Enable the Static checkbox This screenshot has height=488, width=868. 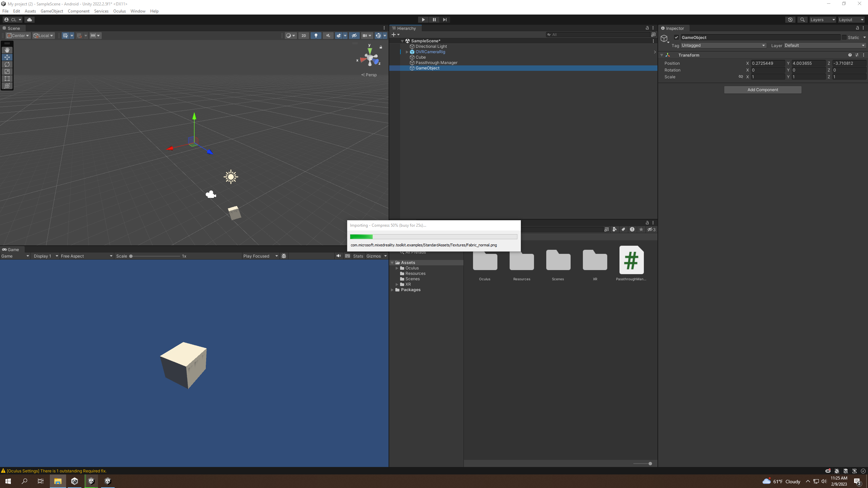(844, 38)
